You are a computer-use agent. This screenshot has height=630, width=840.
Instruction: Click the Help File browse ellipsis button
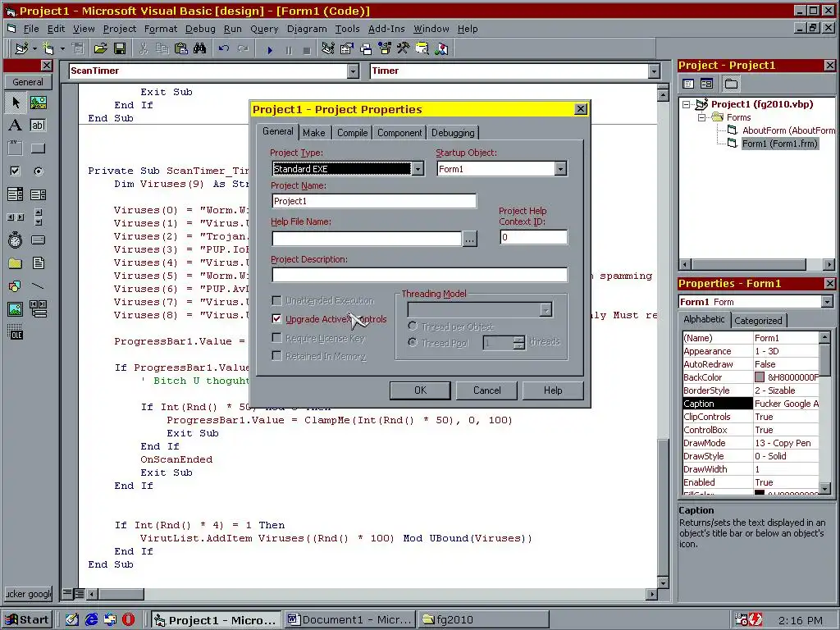(469, 239)
